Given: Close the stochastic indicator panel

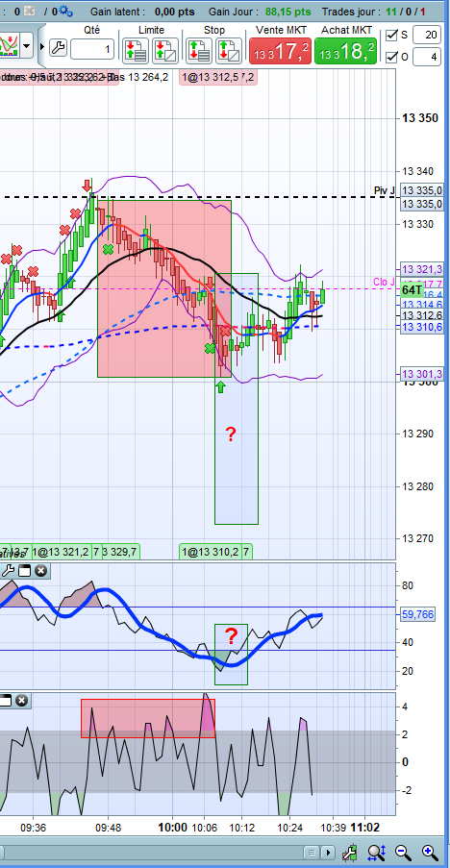Looking at the screenshot, I should click(x=41, y=571).
